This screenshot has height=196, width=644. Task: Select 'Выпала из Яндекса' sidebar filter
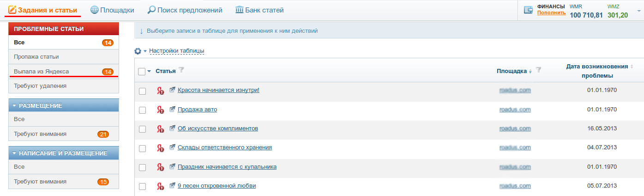tap(64, 72)
